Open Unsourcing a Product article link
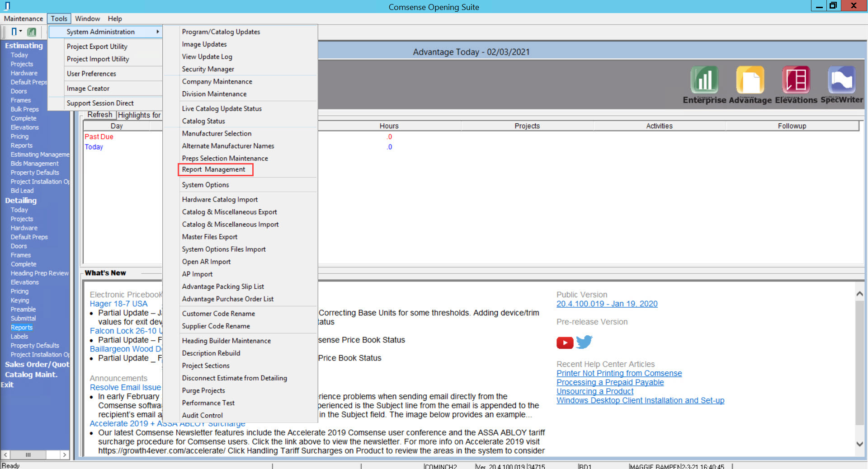The height and width of the screenshot is (469, 868). point(594,391)
